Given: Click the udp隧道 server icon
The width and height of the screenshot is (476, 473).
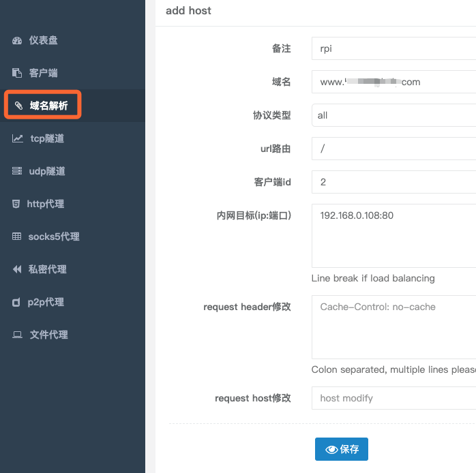Looking at the screenshot, I should click(17, 172).
